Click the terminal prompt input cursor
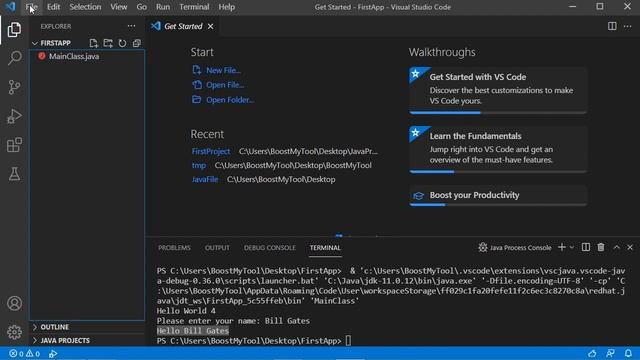Viewport: 640px width, 360px height. tap(348, 340)
